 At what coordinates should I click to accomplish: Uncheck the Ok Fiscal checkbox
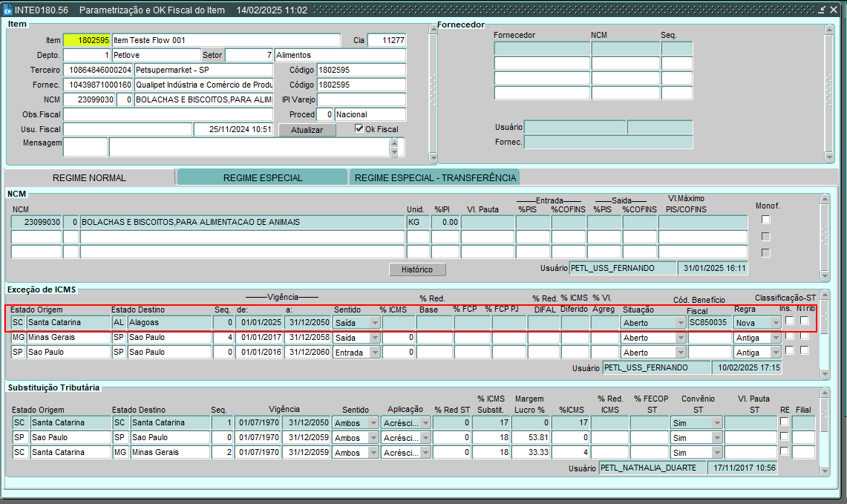pyautogui.click(x=360, y=128)
